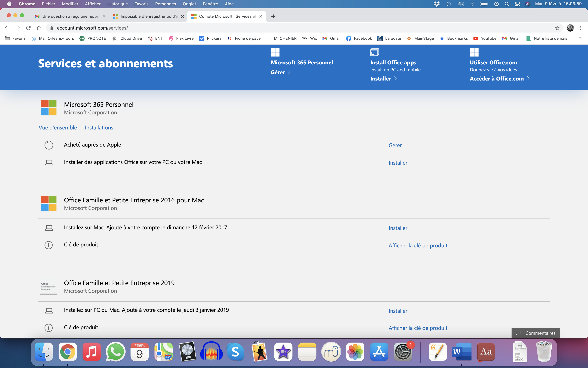
Task: Click Installer for Office apps on PC or Mac
Action: [x=398, y=163]
